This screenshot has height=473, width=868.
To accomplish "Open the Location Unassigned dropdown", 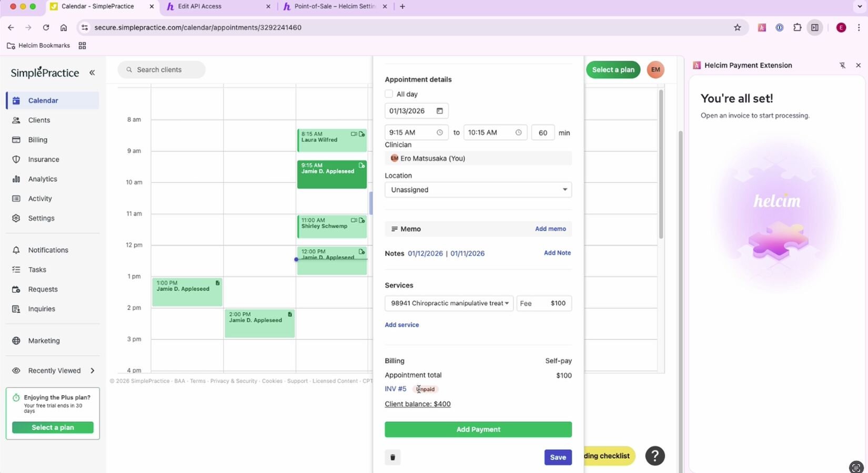I will [x=478, y=190].
